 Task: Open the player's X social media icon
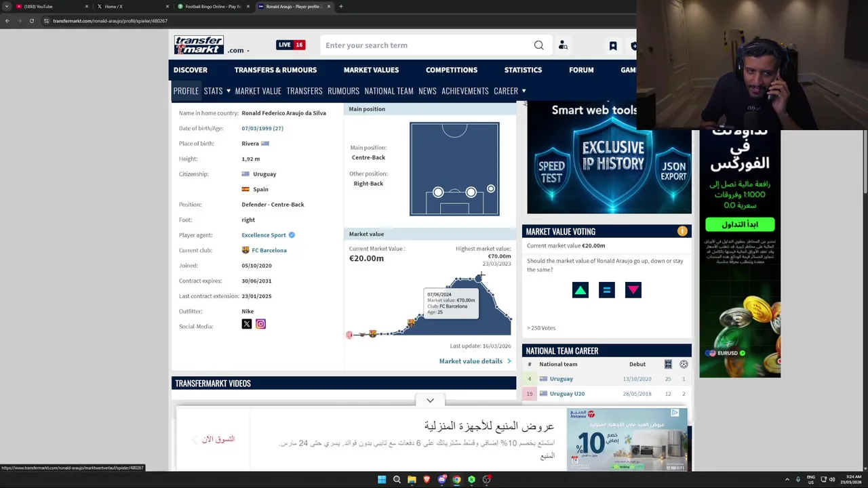(x=247, y=324)
